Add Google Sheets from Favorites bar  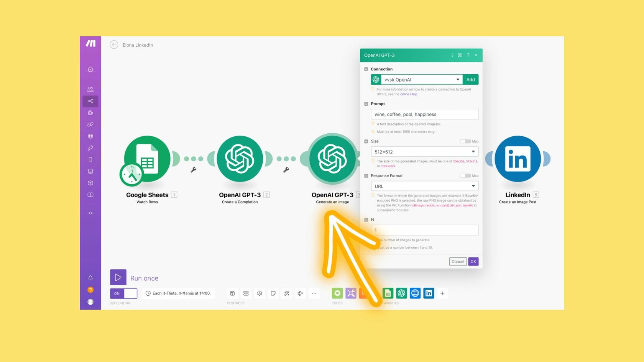pyautogui.click(x=388, y=293)
